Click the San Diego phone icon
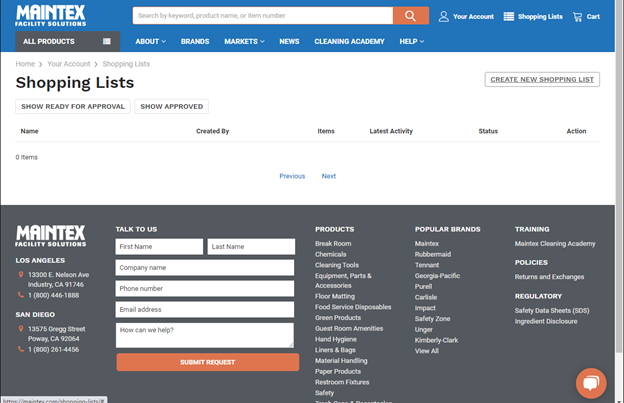This screenshot has width=624, height=403. click(x=21, y=349)
